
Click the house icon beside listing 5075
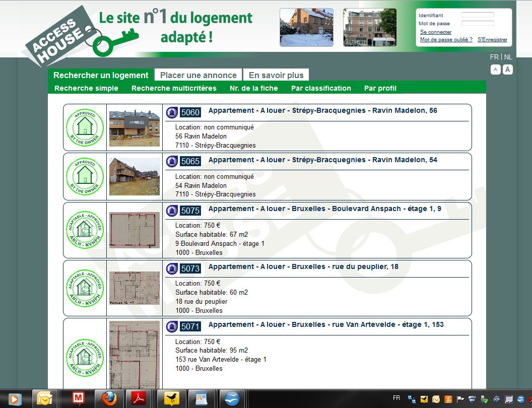pos(172,210)
